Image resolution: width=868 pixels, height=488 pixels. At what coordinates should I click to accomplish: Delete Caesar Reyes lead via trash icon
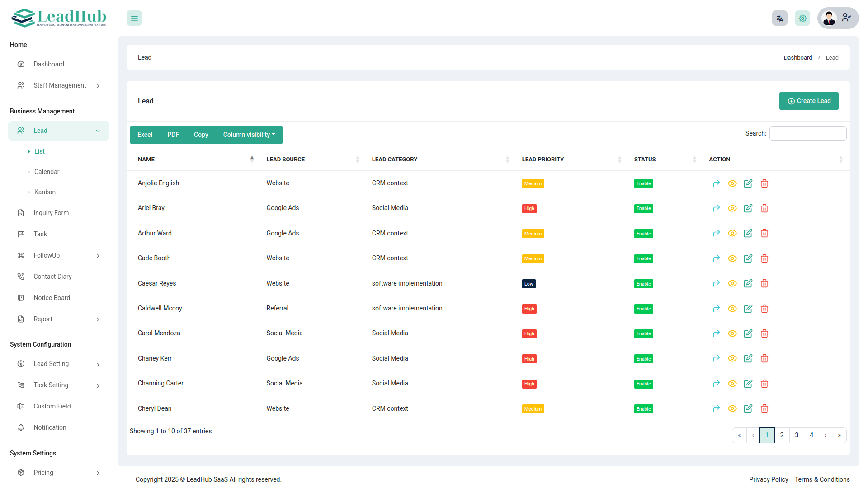(764, 283)
